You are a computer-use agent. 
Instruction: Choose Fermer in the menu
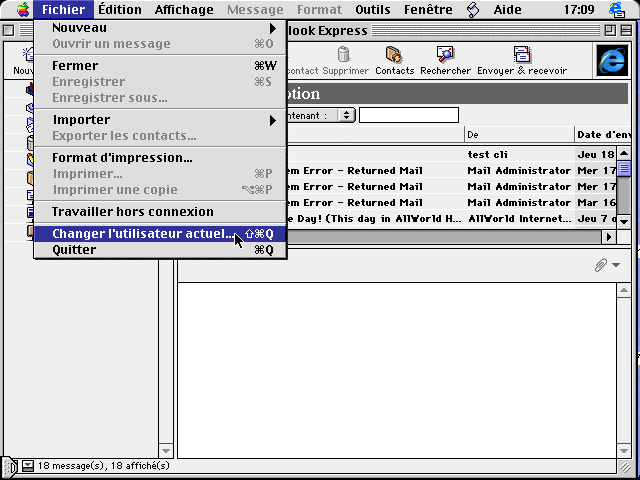pyautogui.click(x=160, y=66)
